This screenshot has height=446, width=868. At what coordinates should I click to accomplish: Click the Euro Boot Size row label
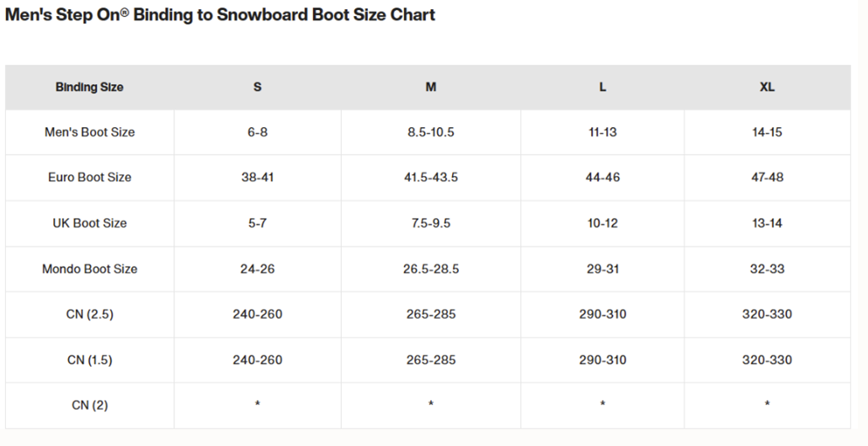(x=90, y=177)
